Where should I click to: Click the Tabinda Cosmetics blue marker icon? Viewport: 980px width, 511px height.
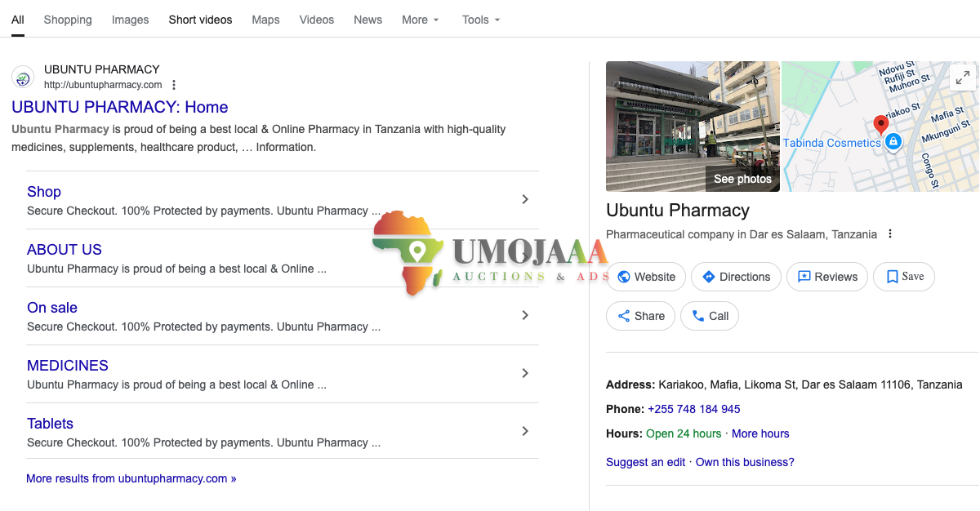[x=893, y=142]
